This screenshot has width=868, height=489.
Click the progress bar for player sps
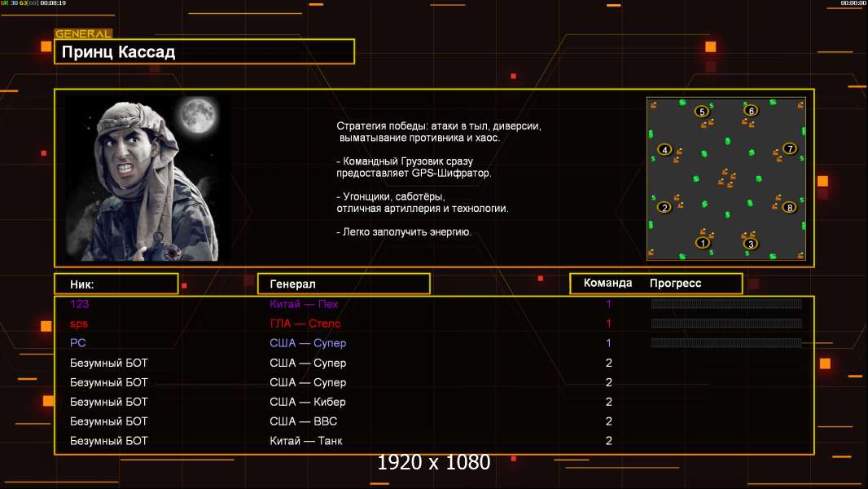[x=726, y=324]
